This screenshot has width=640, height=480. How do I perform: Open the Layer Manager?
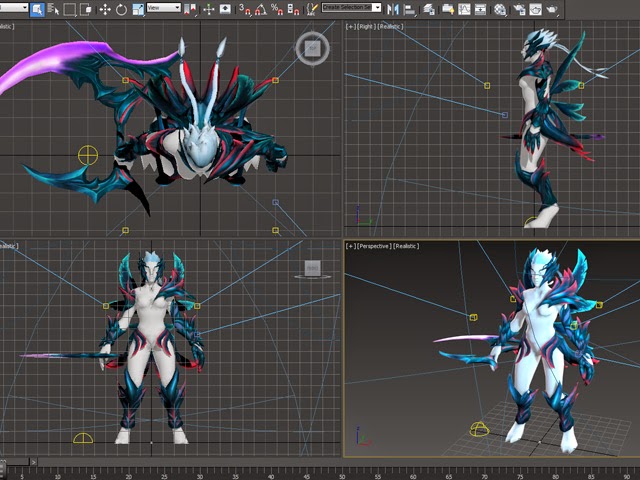pyautogui.click(x=429, y=9)
